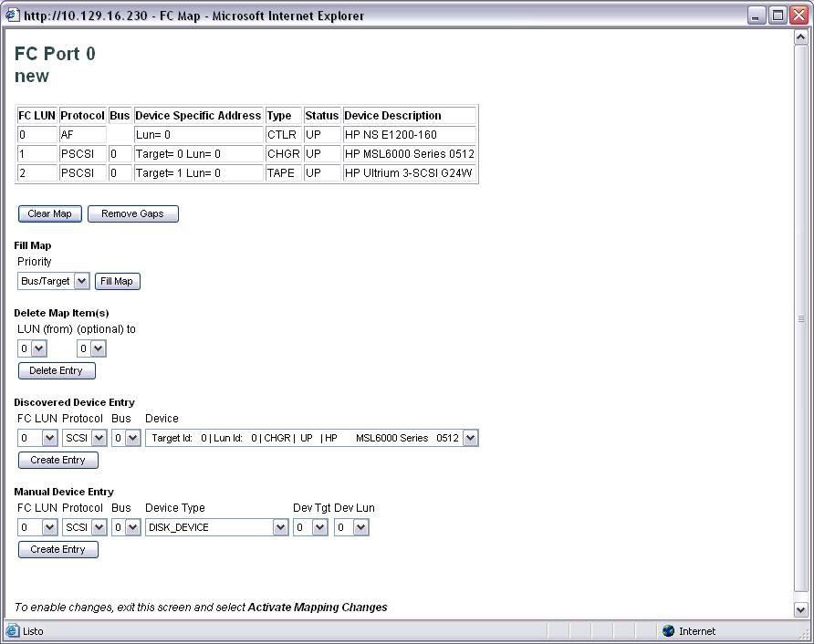Image resolution: width=814 pixels, height=644 pixels.
Task: Click the scrollbar up arrow
Action: pos(800,37)
